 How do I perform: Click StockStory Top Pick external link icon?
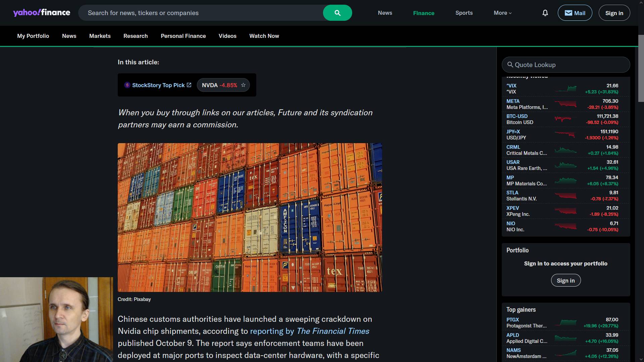tap(189, 85)
